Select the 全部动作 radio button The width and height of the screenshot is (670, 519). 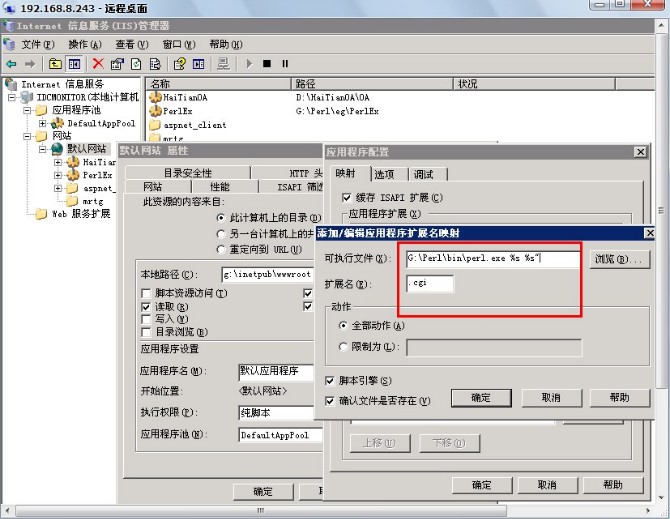tap(344, 326)
